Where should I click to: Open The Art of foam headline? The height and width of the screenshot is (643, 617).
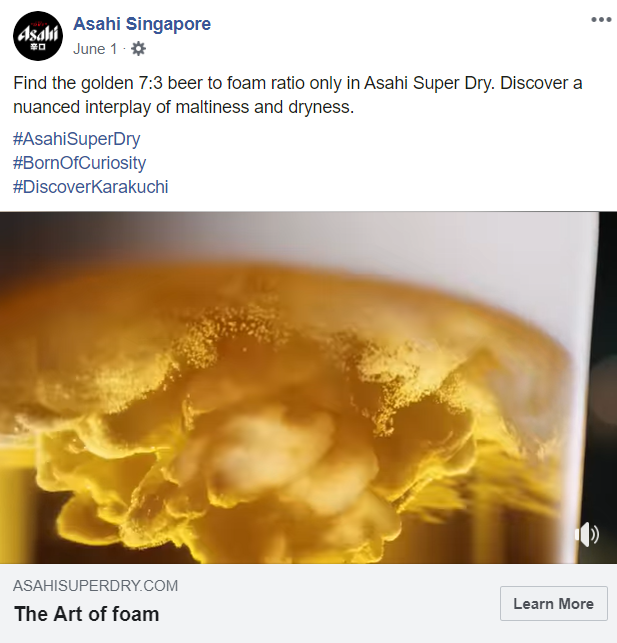(87, 614)
